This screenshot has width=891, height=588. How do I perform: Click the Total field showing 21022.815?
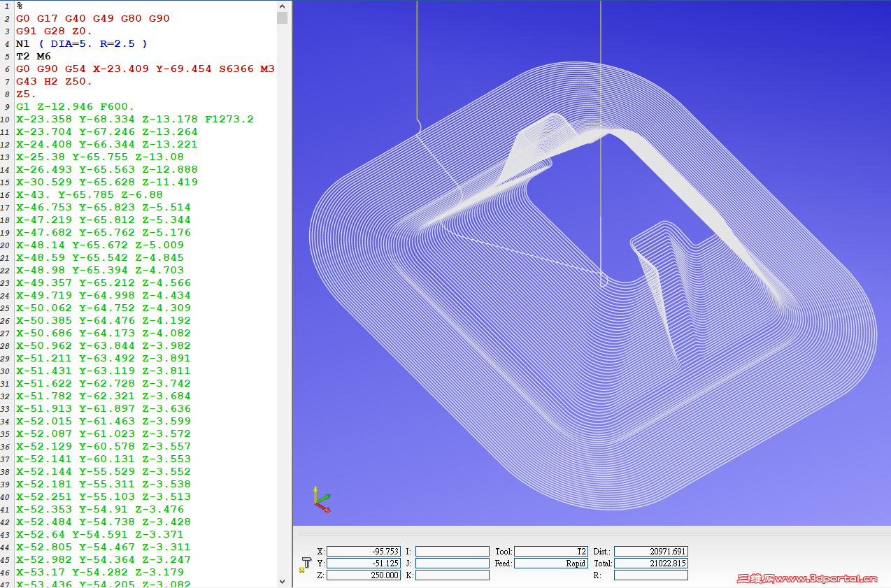pyautogui.click(x=651, y=563)
